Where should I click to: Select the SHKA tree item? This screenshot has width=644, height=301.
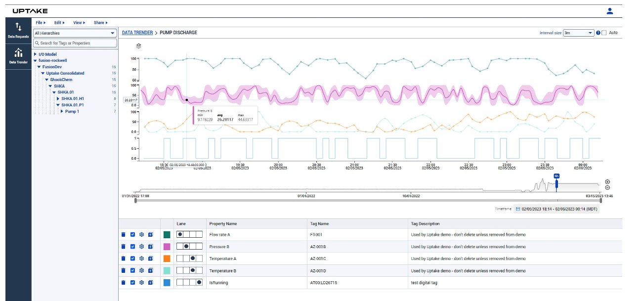(59, 86)
